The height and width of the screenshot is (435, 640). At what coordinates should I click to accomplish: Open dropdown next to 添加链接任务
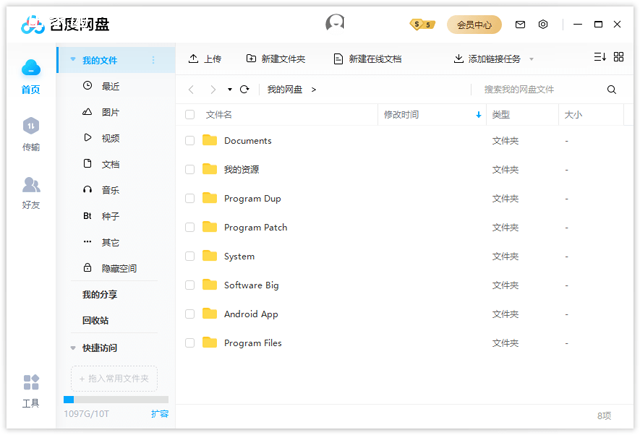click(x=531, y=59)
